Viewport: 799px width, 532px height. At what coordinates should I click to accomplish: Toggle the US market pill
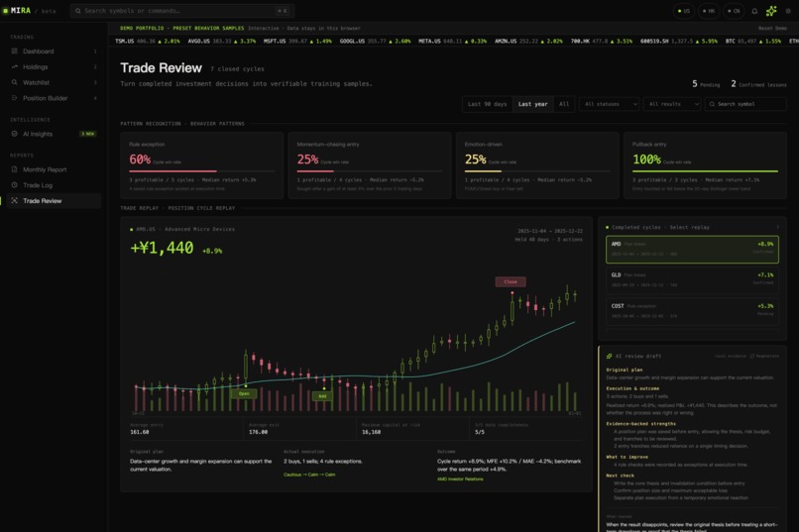(683, 11)
